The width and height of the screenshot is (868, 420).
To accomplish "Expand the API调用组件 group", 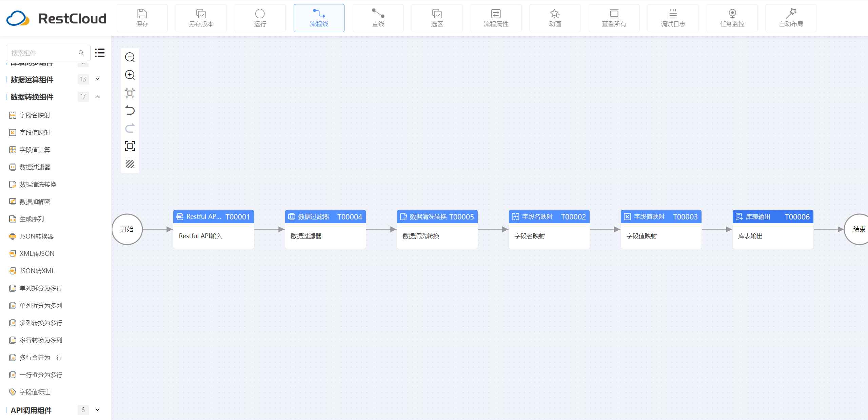I will click(x=98, y=410).
